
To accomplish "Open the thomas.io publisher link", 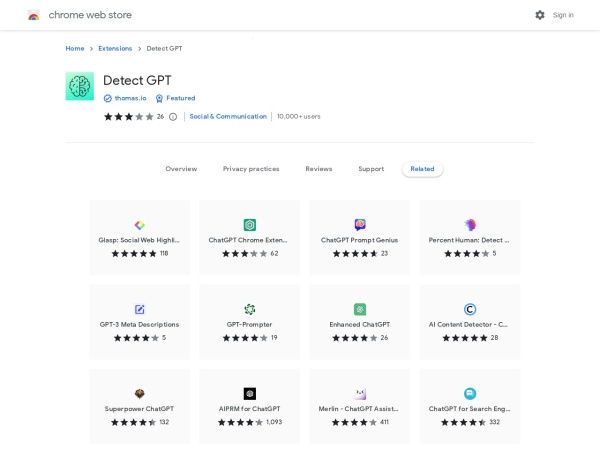I will (x=130, y=98).
